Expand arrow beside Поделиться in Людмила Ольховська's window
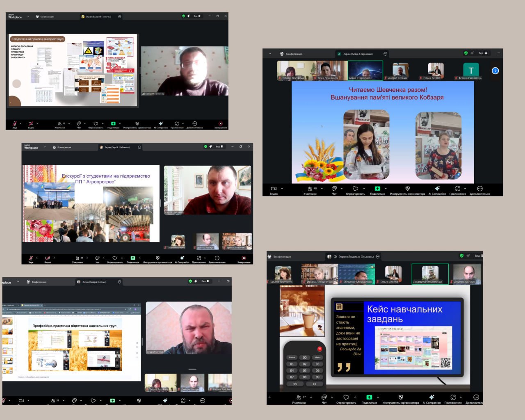Image resolution: width=525 pixels, height=420 pixels. coord(378,397)
